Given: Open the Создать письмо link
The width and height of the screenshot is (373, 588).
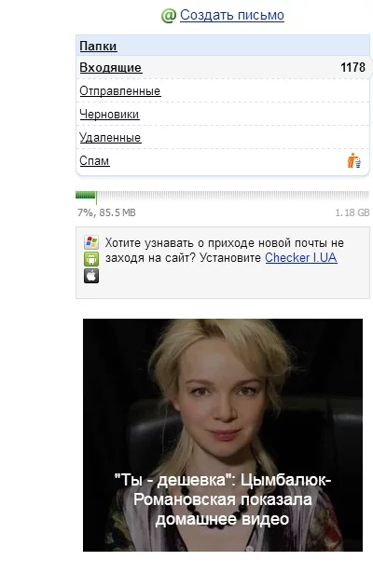Looking at the screenshot, I should pyautogui.click(x=232, y=15).
